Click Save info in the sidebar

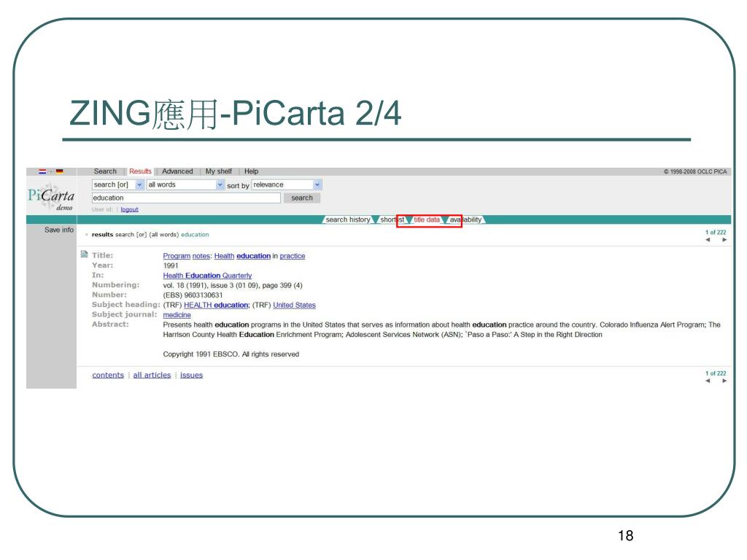pyautogui.click(x=58, y=230)
